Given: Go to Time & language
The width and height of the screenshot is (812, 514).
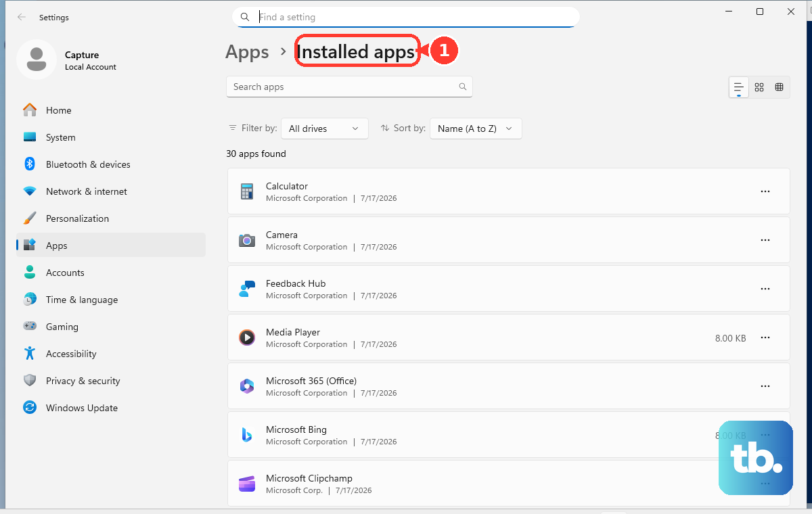Looking at the screenshot, I should coord(111,300).
